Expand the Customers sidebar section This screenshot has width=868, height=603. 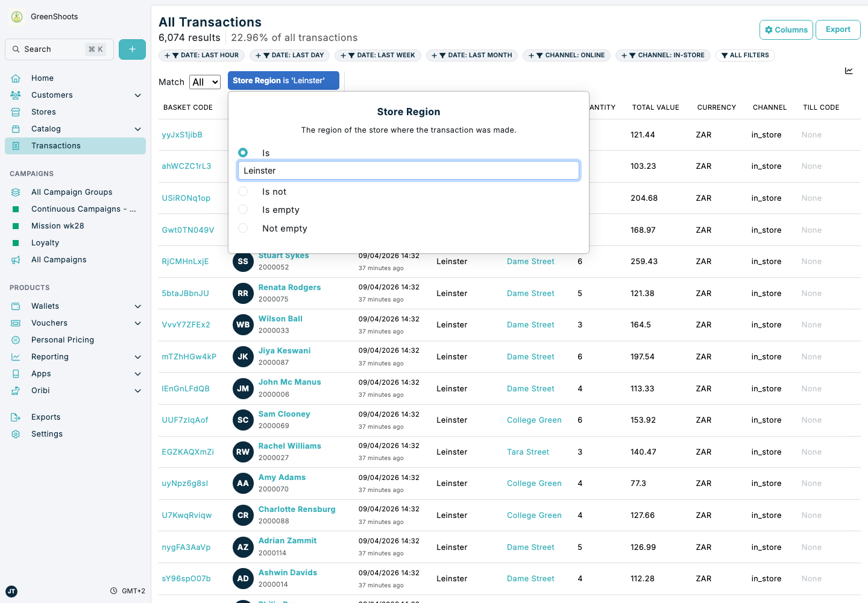137,95
